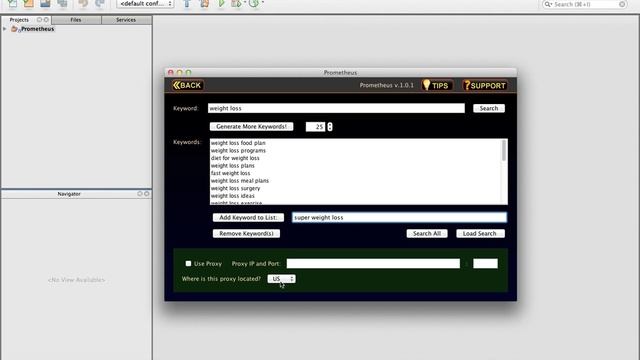
Task: Switch to the Projects tab
Action: point(19,20)
